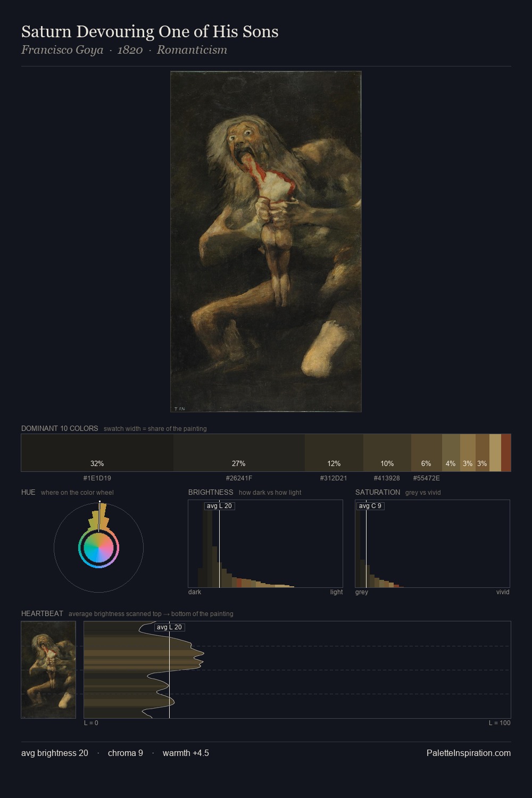
Task: Click the HEARTBEAT section heading
Action: 42,613
